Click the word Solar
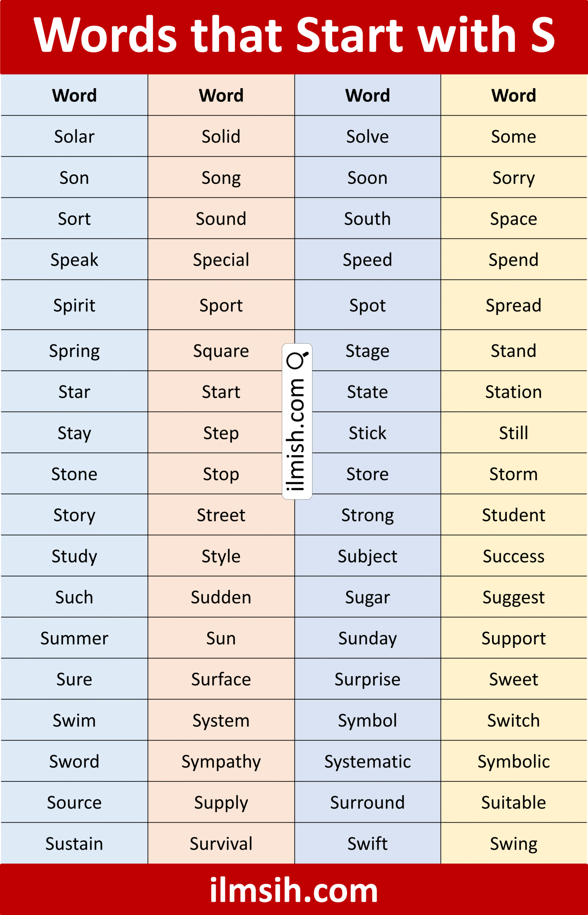This screenshot has height=915, width=588. pyautogui.click(x=74, y=137)
